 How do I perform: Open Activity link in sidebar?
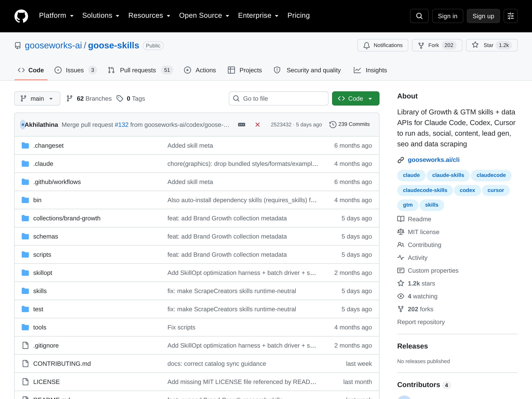pyautogui.click(x=413, y=258)
